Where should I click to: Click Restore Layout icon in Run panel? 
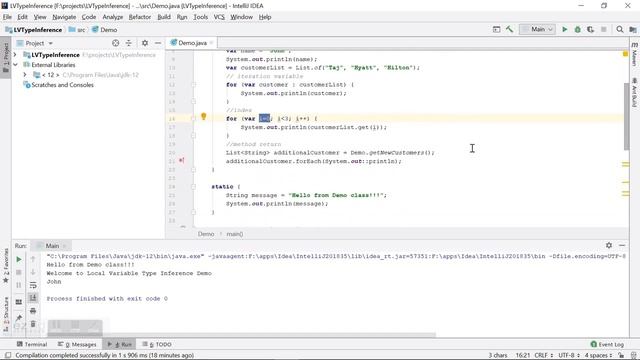19,302
